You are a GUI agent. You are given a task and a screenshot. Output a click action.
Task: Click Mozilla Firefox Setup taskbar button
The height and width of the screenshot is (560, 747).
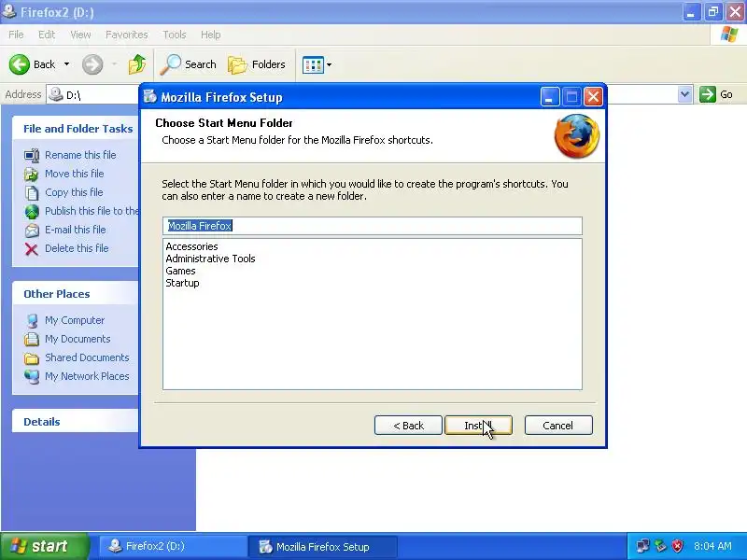(x=322, y=547)
